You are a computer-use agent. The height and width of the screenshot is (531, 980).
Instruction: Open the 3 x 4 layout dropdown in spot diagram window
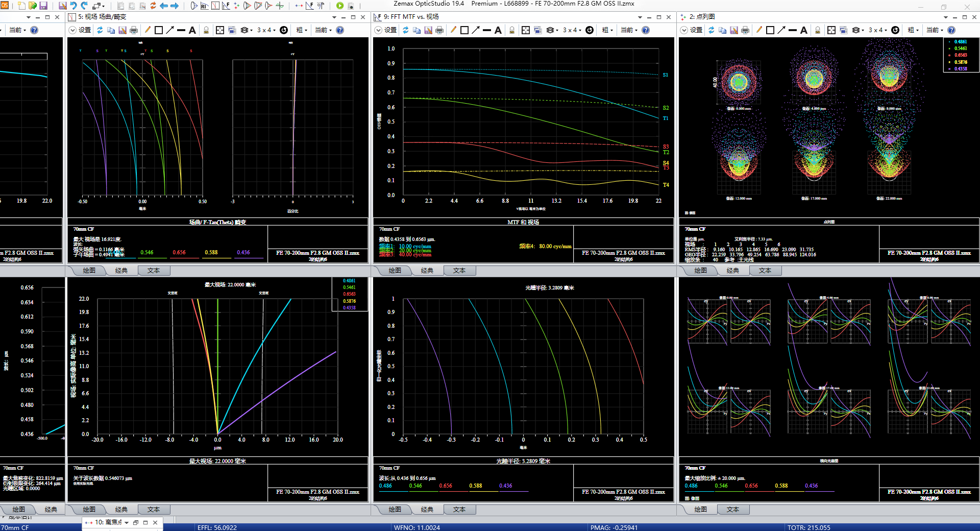(877, 30)
